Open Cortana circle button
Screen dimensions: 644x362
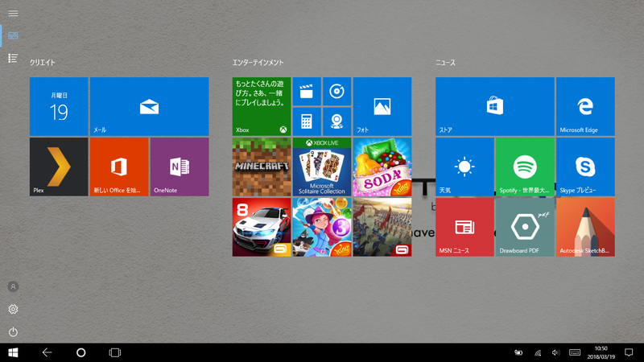point(81,352)
